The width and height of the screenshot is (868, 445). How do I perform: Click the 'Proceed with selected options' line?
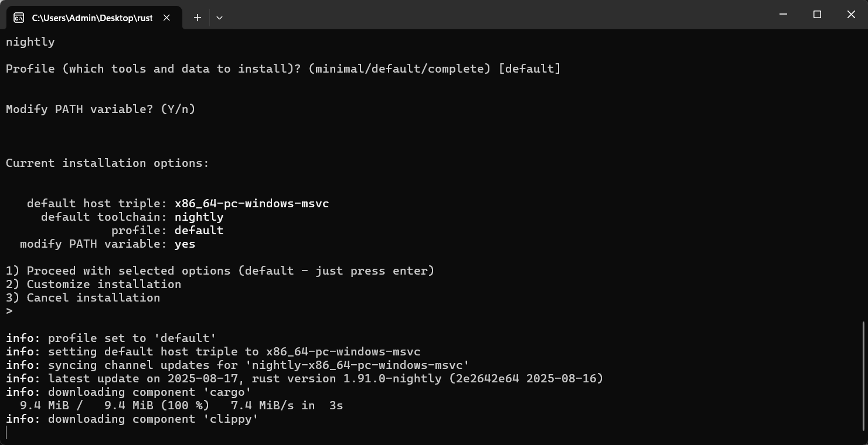(220, 271)
